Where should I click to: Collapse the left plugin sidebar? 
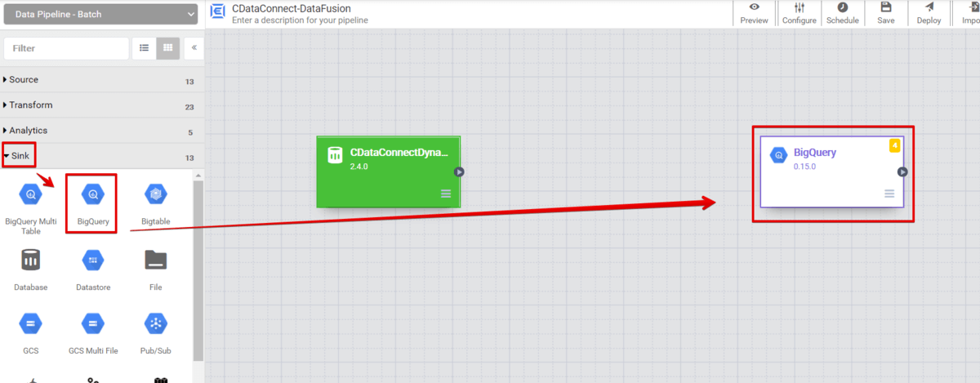194,48
